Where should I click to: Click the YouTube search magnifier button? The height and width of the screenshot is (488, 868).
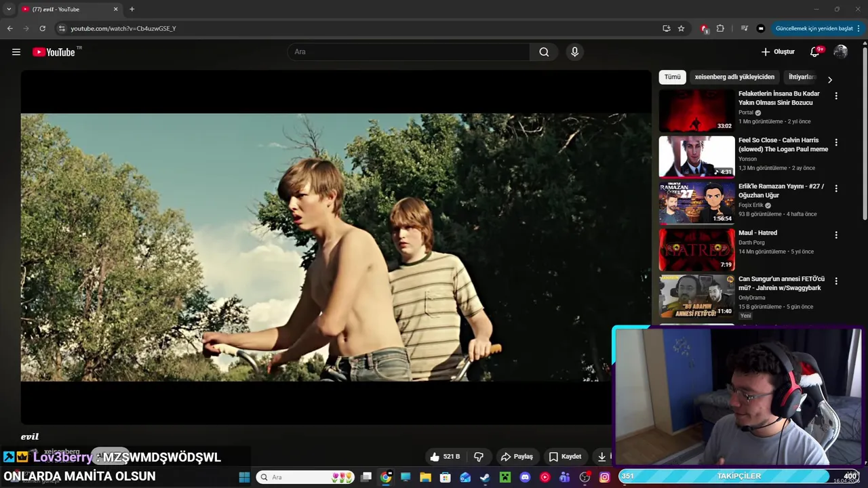pos(544,52)
